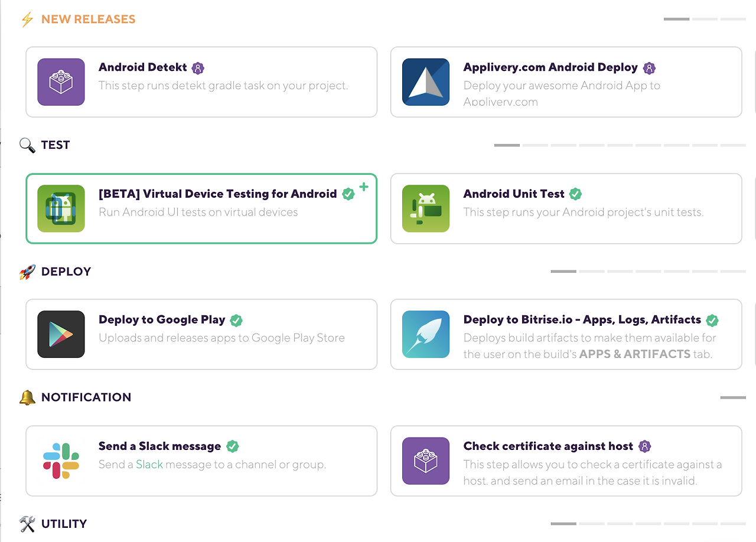Image resolution: width=756 pixels, height=542 pixels.
Task: Select the Check certificate against host title
Action: click(548, 446)
